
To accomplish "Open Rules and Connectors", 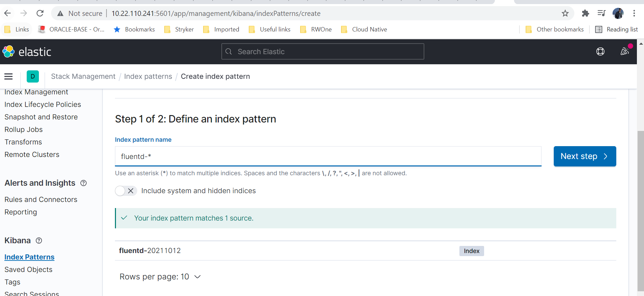I will coord(41,200).
